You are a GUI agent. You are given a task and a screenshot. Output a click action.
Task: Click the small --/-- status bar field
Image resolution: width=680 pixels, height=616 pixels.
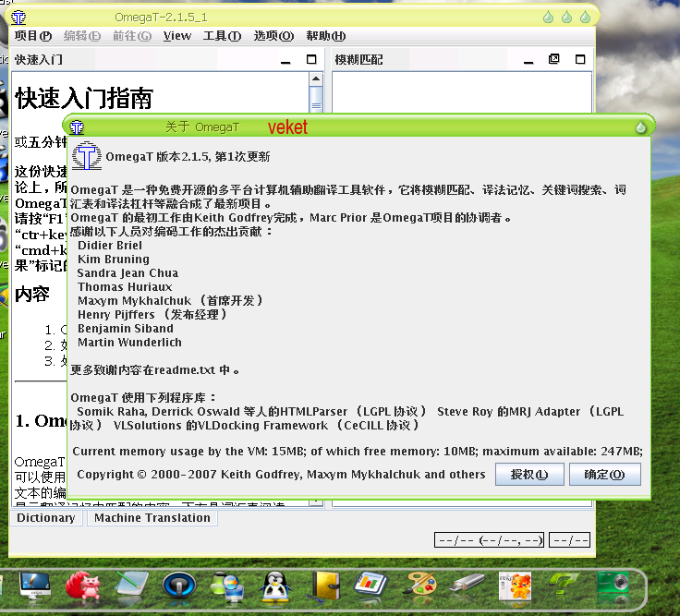[569, 540]
